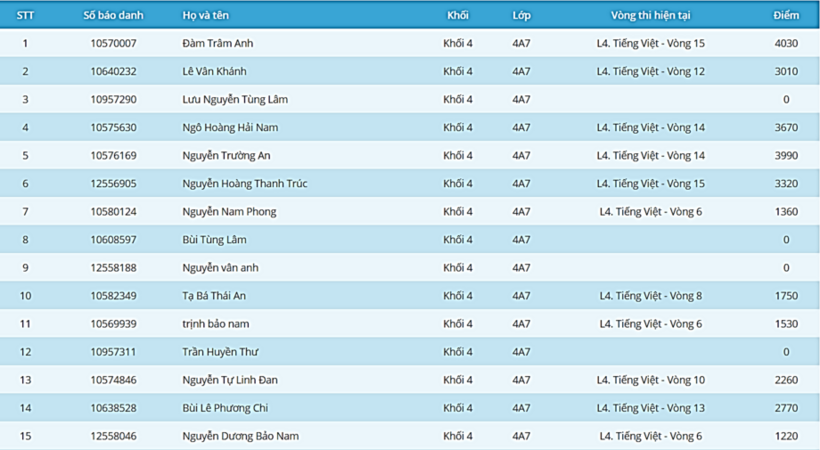Sort by the Điểm column header
The width and height of the screenshot is (820, 450).
(x=786, y=16)
